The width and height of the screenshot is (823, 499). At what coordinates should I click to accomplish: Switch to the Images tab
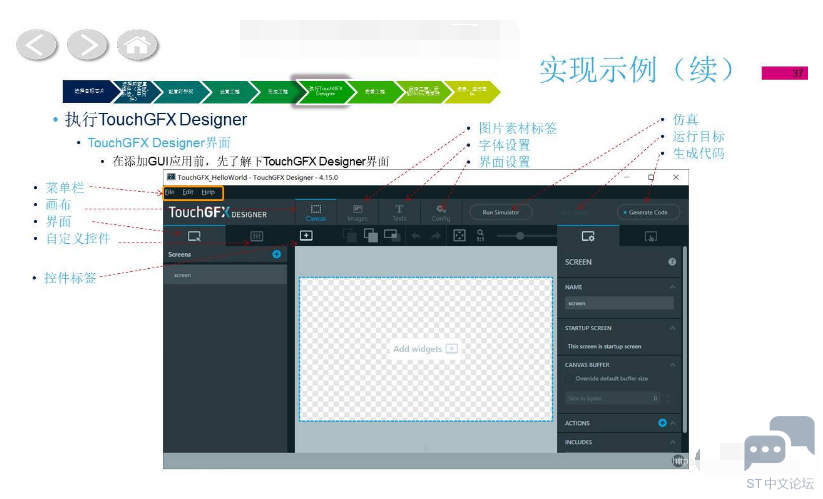pyautogui.click(x=357, y=213)
